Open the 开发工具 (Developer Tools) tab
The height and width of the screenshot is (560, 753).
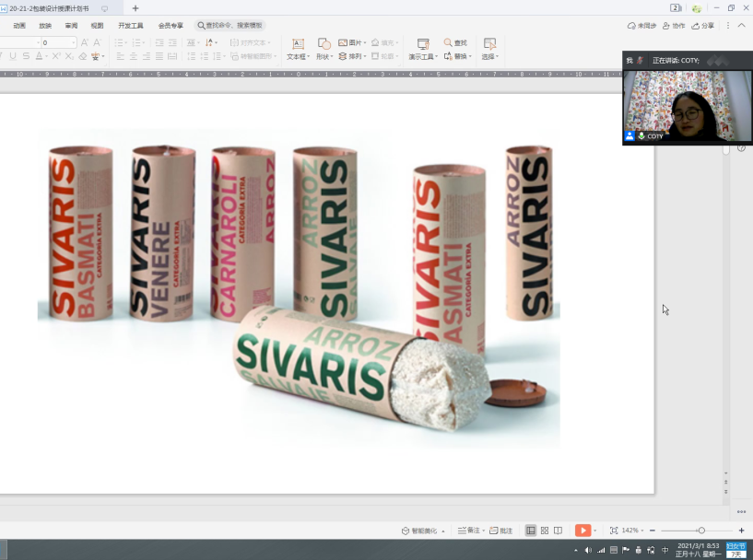click(x=131, y=26)
